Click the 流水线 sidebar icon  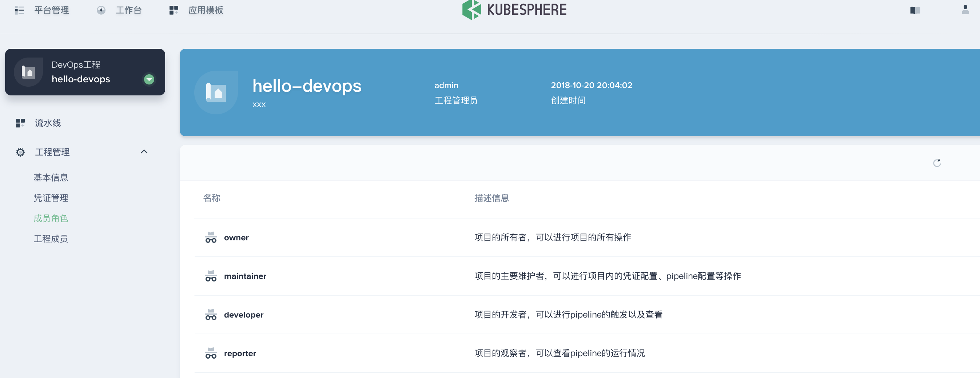point(20,123)
